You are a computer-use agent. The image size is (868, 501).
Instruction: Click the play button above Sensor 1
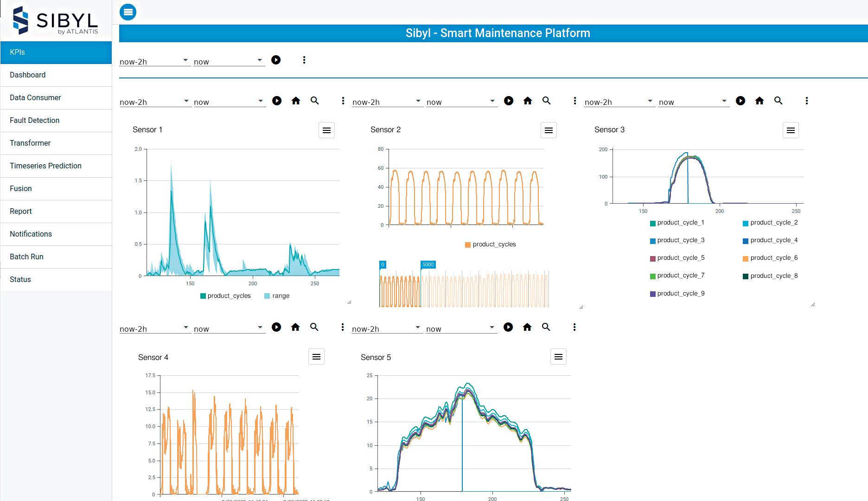(x=277, y=101)
